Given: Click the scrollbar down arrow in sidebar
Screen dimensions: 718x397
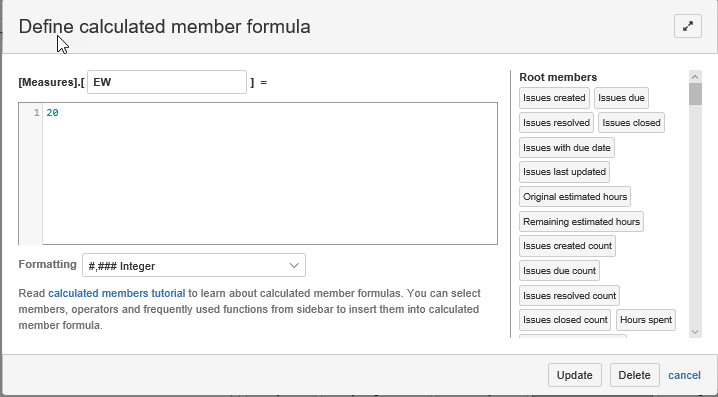Looking at the screenshot, I should [695, 332].
